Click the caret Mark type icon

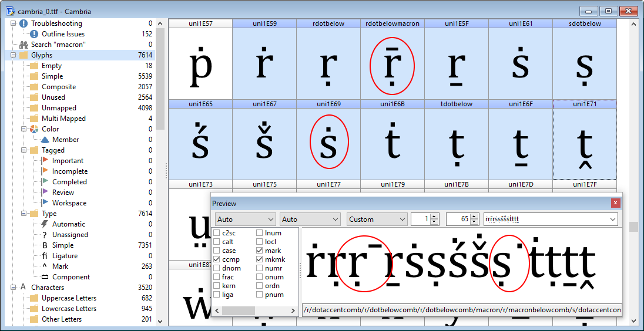coord(45,266)
